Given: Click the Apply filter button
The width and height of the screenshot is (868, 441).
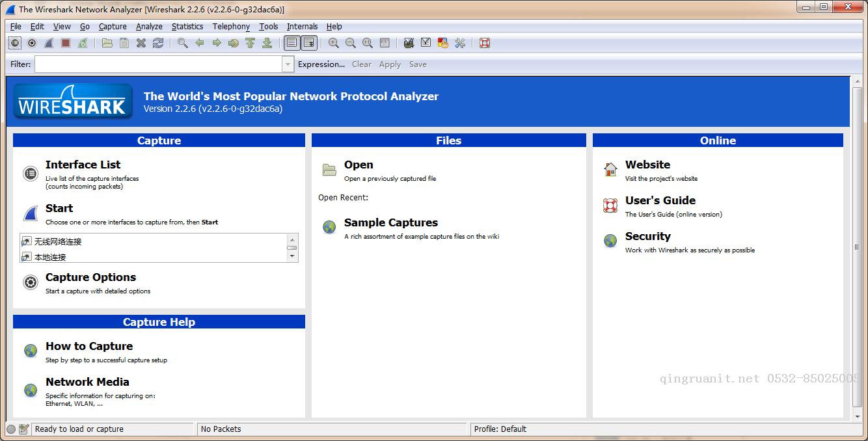Looking at the screenshot, I should 390,64.
